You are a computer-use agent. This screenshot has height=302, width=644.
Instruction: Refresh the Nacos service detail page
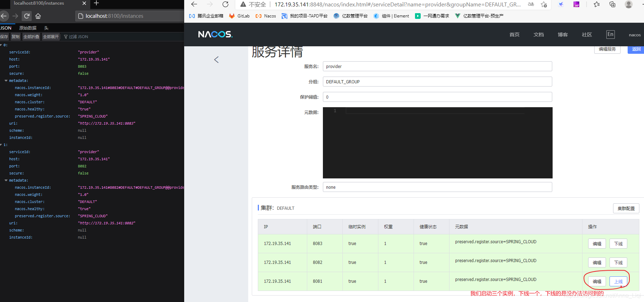[x=225, y=4]
